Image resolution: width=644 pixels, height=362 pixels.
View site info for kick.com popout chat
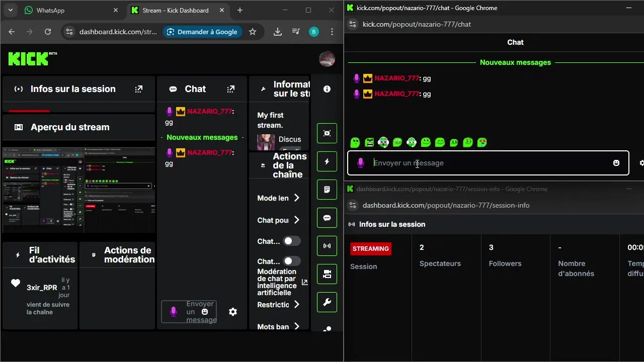pyautogui.click(x=353, y=24)
